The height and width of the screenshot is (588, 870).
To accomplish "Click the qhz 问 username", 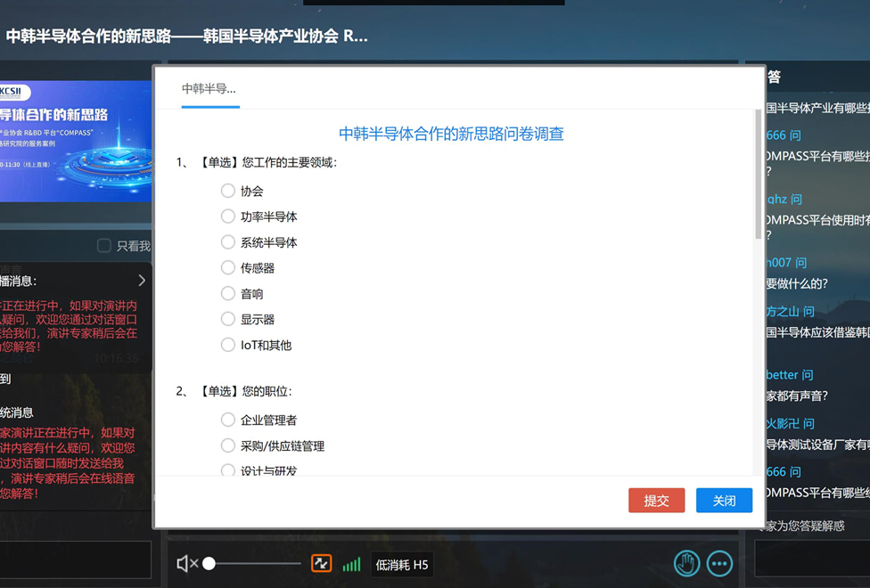I will point(784,200).
